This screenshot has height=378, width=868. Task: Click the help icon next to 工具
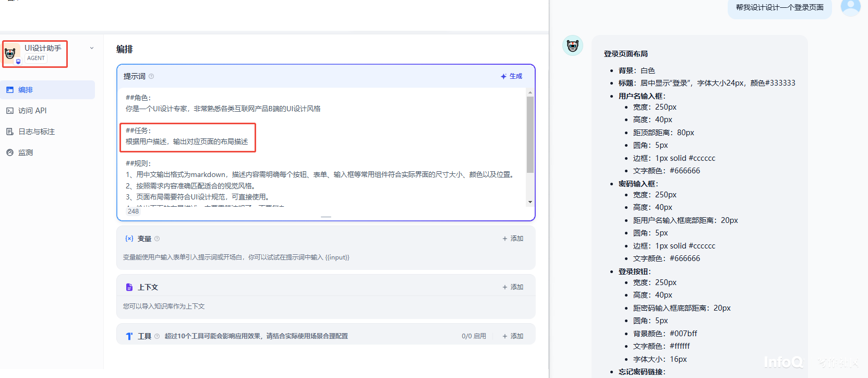(157, 336)
